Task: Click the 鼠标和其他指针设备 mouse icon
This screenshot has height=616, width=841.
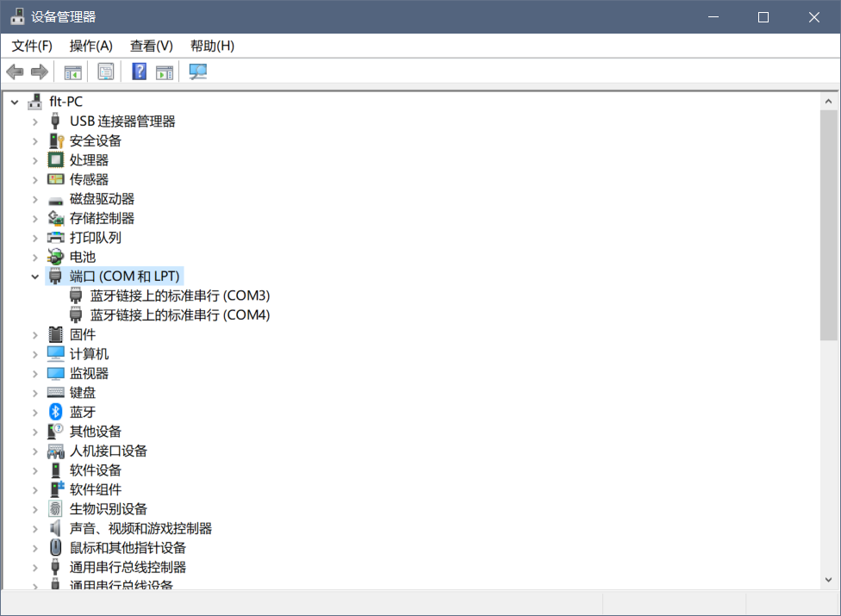Action: (56, 547)
